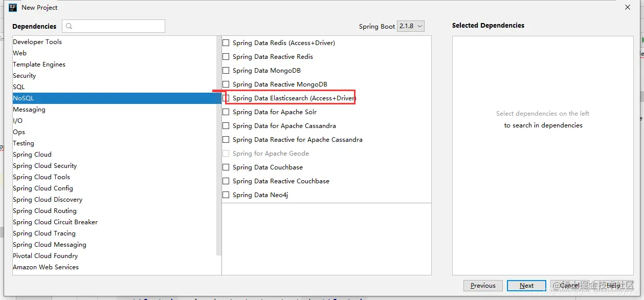Tick Spring Data for Apache Cassandra
Viewport: 644px width, 300px height.
tap(226, 126)
